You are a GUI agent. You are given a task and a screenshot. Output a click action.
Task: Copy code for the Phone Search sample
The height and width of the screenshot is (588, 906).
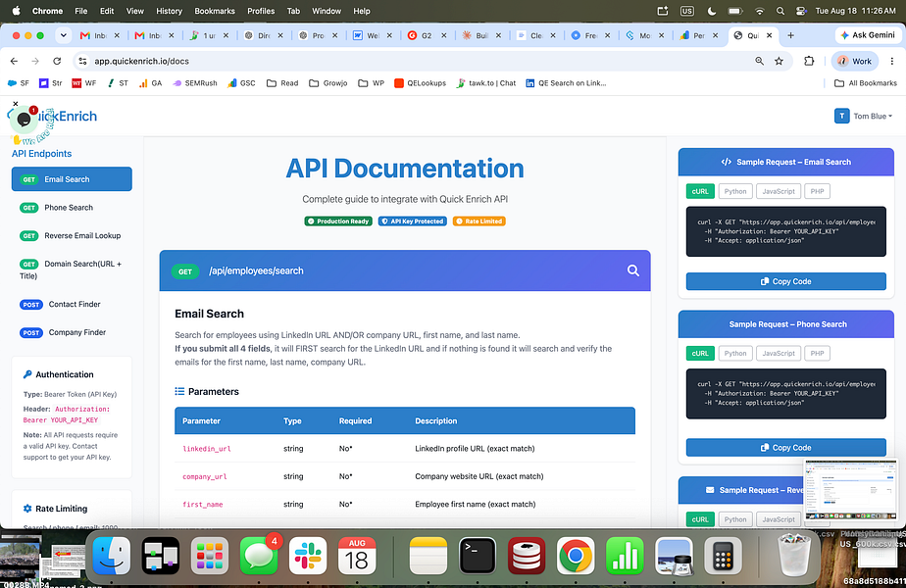point(785,448)
